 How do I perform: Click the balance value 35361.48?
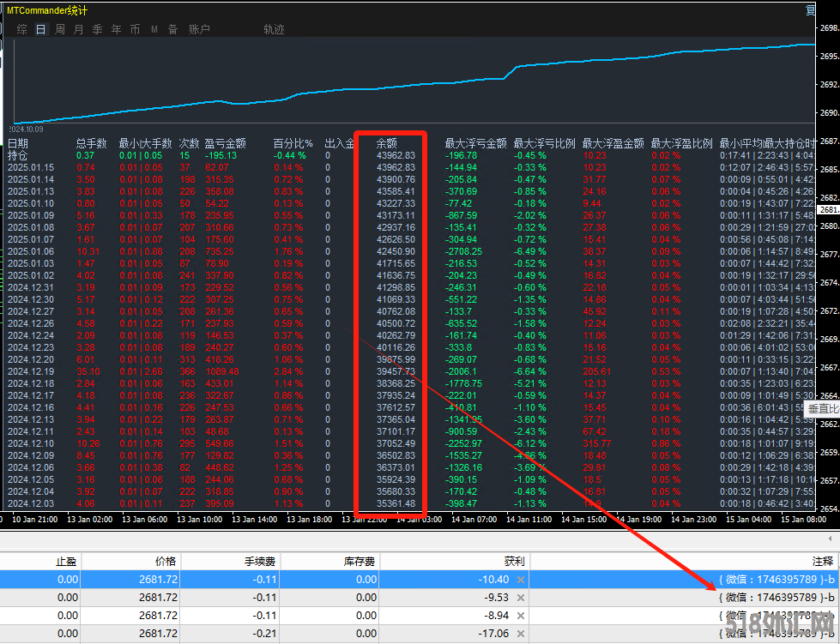(x=396, y=503)
